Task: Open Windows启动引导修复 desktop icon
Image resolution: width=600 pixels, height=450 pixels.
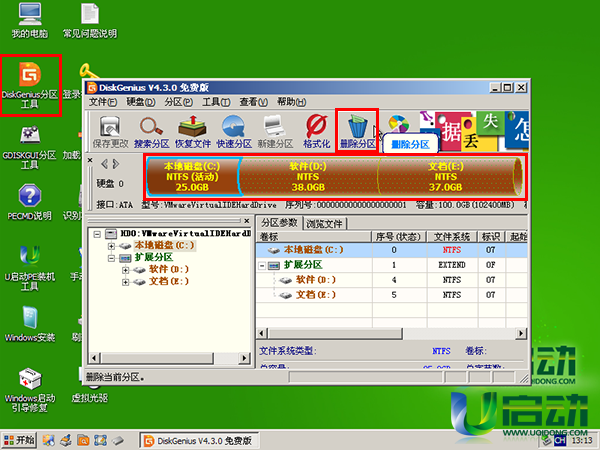Action: coord(30,390)
